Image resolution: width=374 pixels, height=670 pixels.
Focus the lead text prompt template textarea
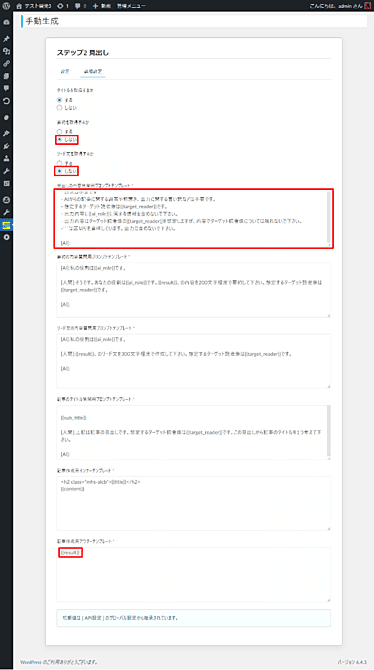[x=194, y=361]
